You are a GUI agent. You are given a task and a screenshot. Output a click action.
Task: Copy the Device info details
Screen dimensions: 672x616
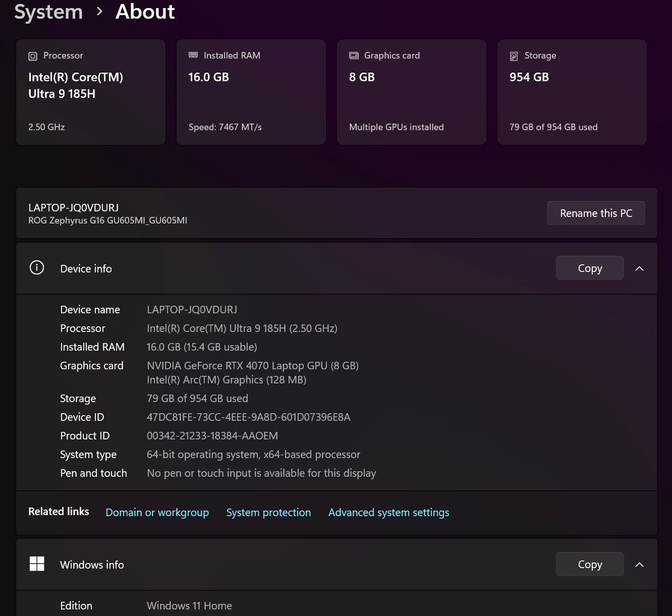(590, 268)
